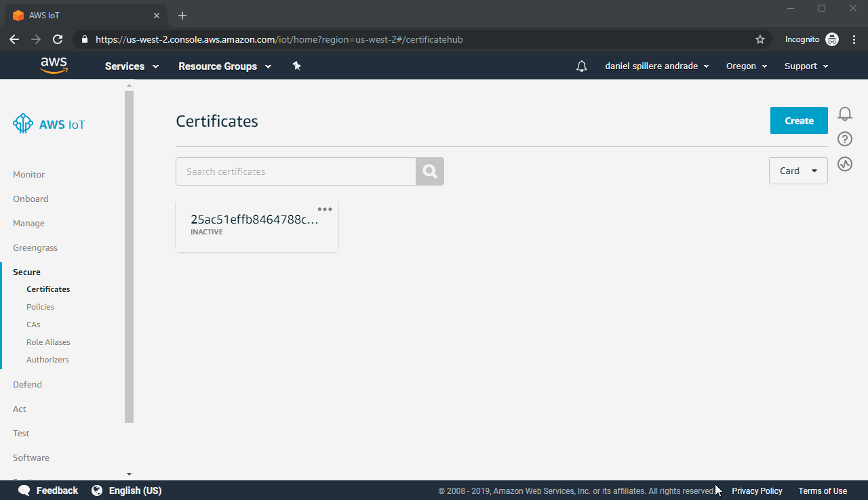Screen dimensions: 868x500
Task: Open the Card view selector dropdown
Action: click(x=798, y=171)
